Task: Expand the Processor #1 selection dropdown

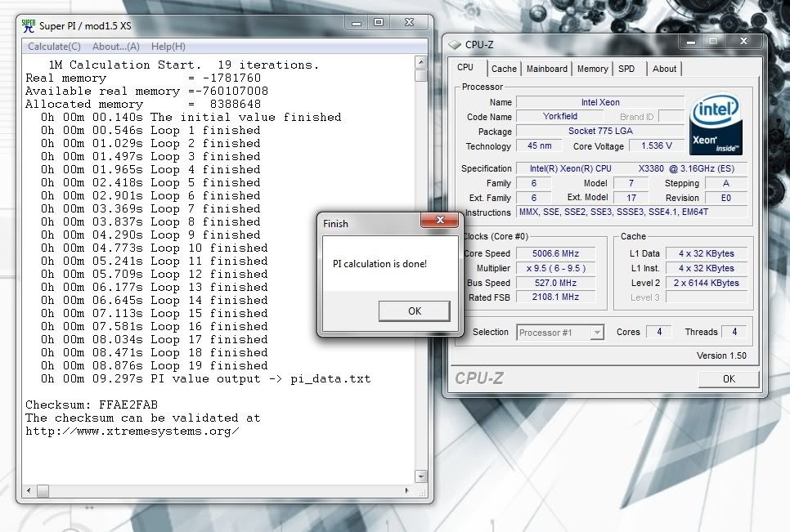Action: [x=597, y=333]
